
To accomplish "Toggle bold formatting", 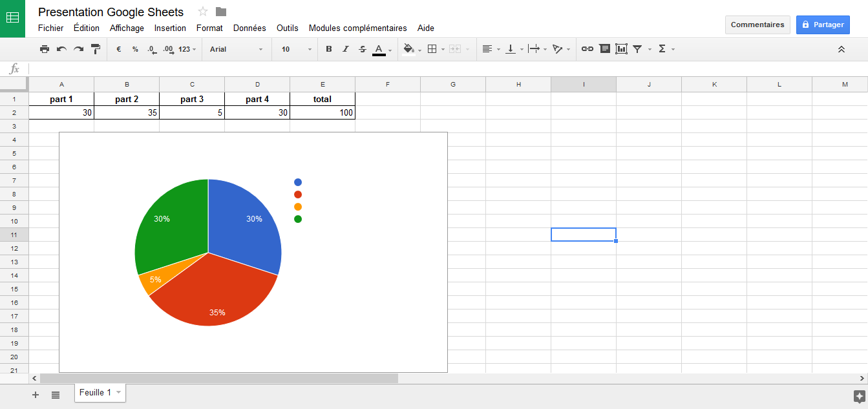I will coord(328,48).
